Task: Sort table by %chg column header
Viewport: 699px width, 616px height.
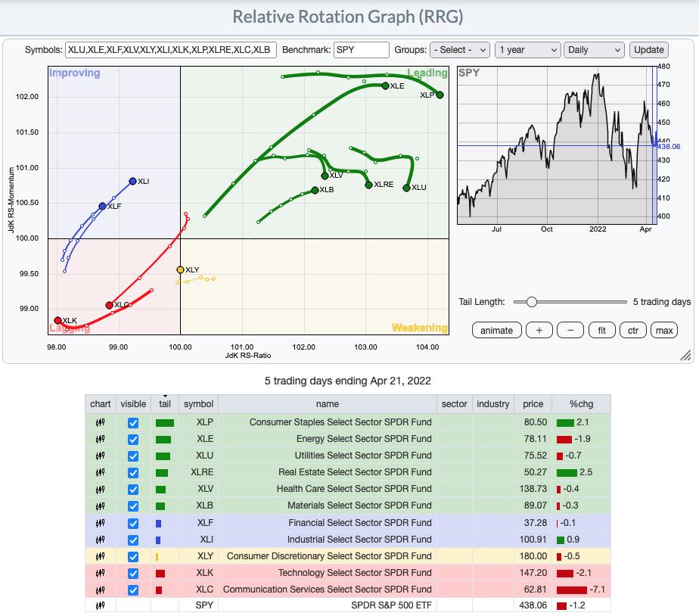Action: [x=581, y=403]
